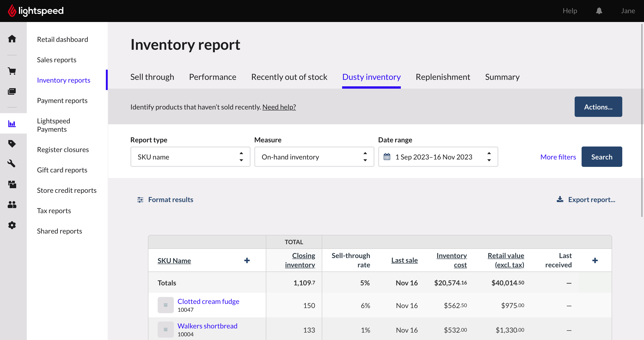The height and width of the screenshot is (340, 644).
Task: Click the Format results sliders icon
Action: pyautogui.click(x=140, y=200)
